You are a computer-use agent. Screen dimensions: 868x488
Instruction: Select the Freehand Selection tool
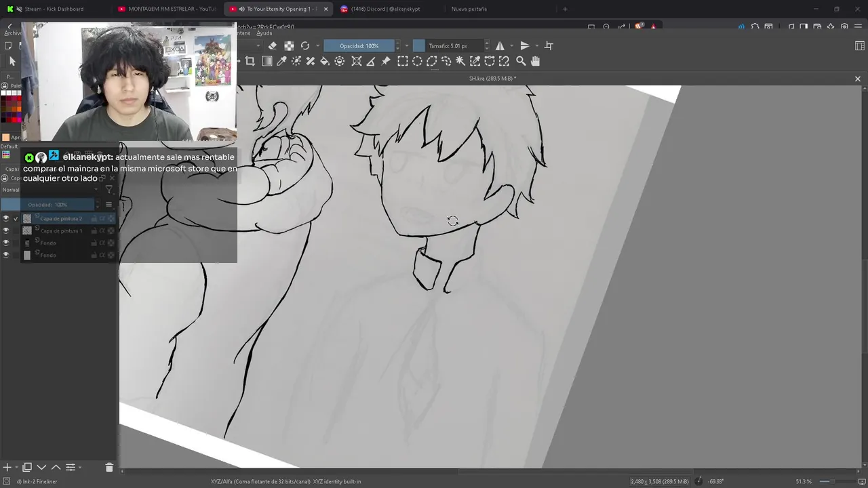click(x=446, y=61)
